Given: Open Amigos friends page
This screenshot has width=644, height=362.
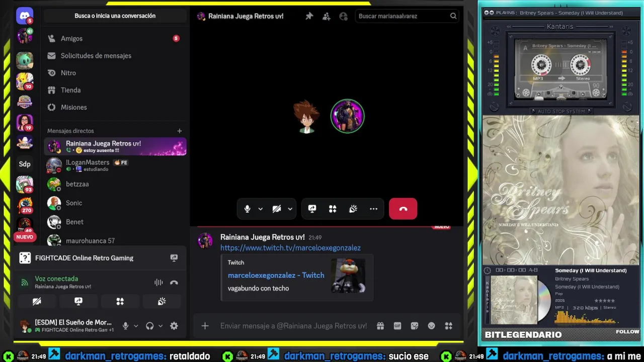Looking at the screenshot, I should [115, 38].
